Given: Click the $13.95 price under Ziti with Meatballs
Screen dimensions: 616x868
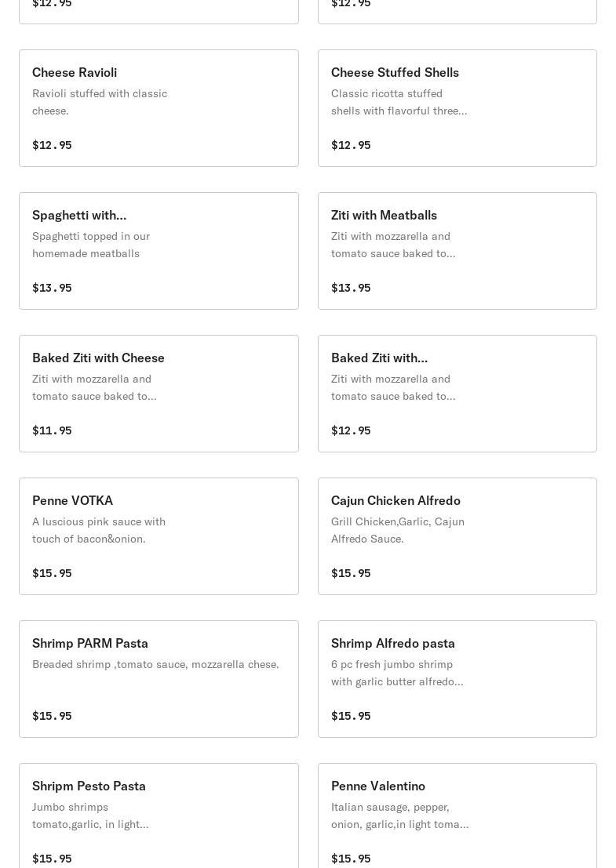Looking at the screenshot, I should click(x=351, y=288).
